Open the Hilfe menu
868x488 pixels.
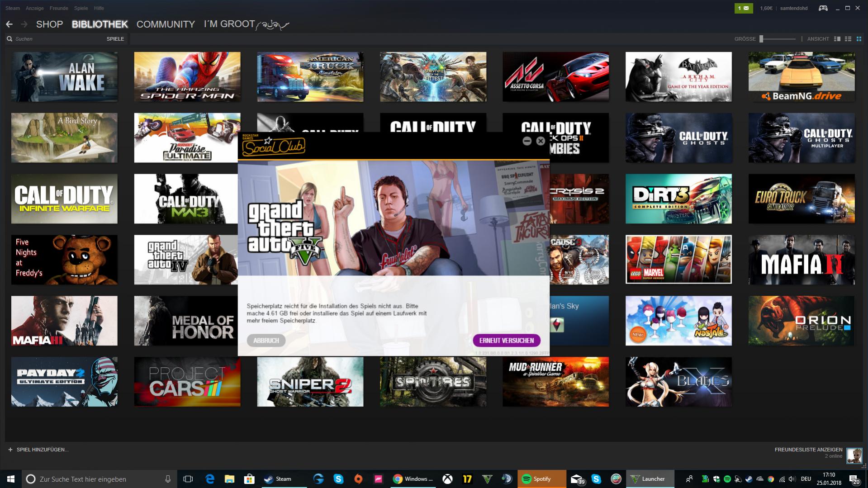click(99, 8)
